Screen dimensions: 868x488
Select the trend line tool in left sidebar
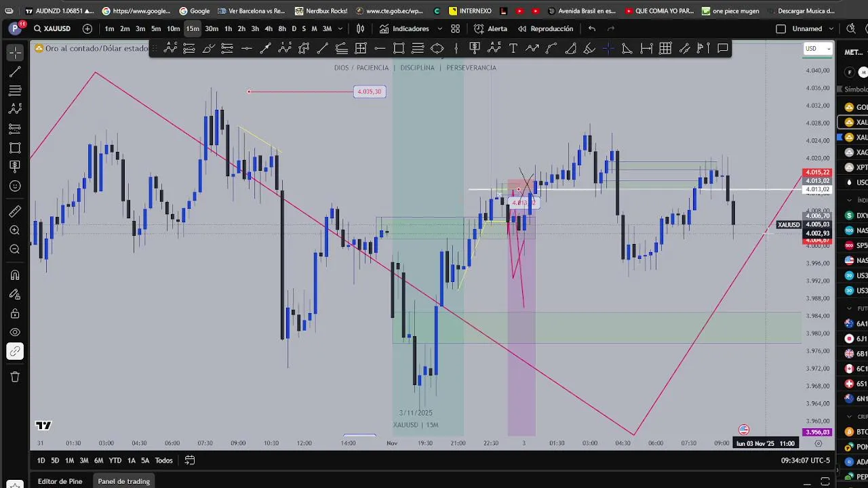(15, 71)
